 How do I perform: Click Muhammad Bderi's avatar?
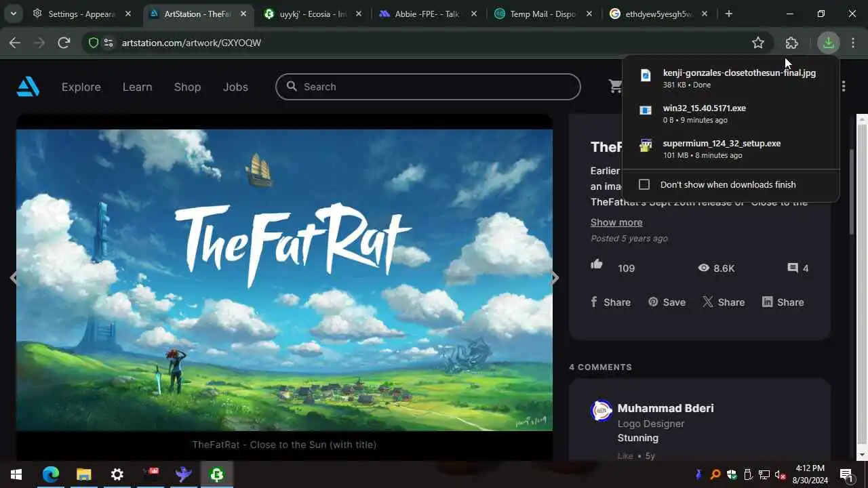click(601, 411)
